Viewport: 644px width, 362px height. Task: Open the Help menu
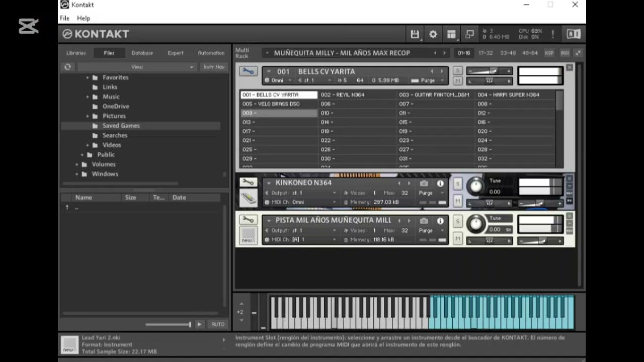click(x=84, y=18)
